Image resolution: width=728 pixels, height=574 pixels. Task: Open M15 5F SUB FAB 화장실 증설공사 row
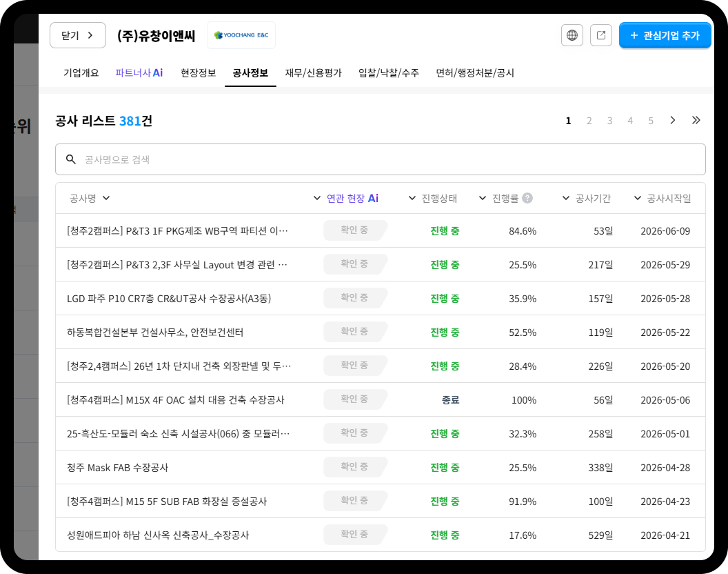381,502
